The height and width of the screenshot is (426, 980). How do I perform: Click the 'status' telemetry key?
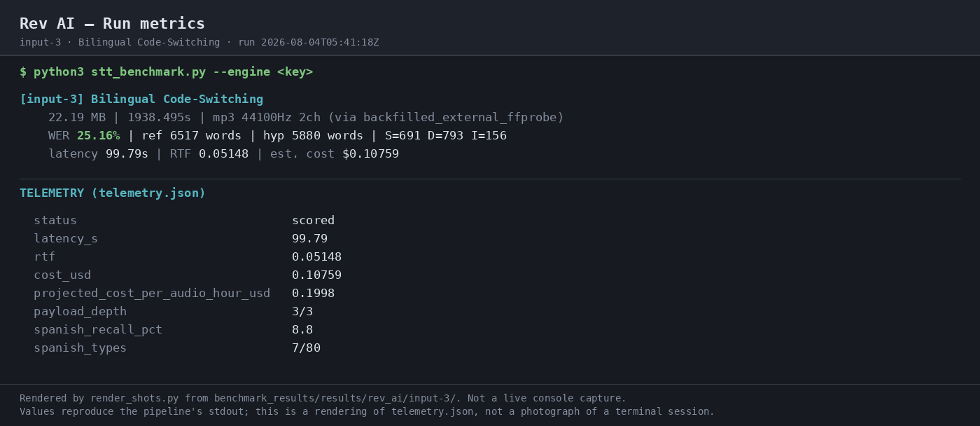coord(55,221)
